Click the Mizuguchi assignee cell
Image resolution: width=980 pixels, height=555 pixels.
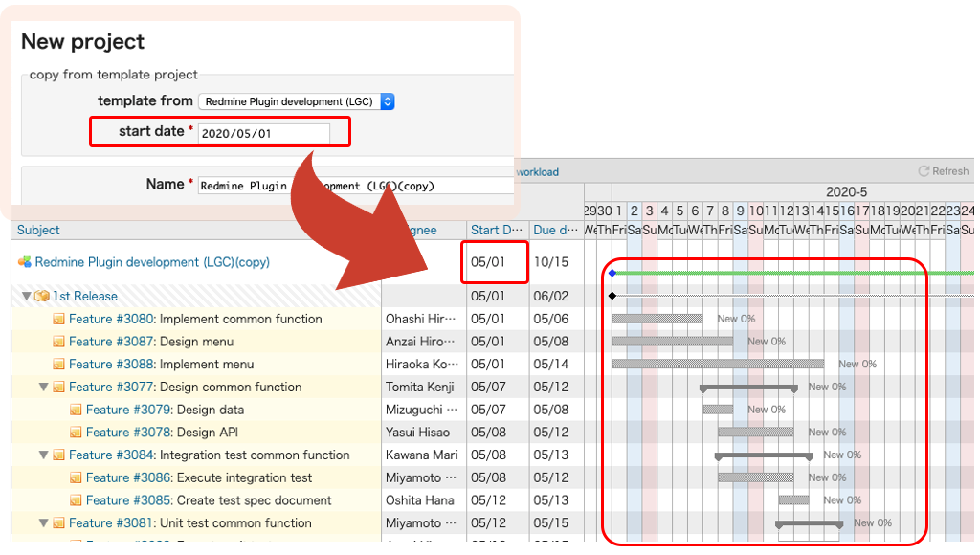[422, 410]
